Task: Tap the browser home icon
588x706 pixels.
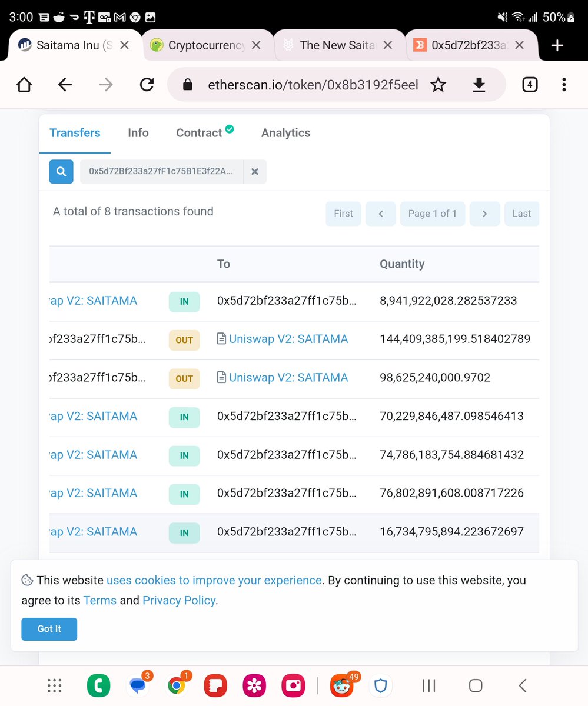Action: pyautogui.click(x=24, y=85)
